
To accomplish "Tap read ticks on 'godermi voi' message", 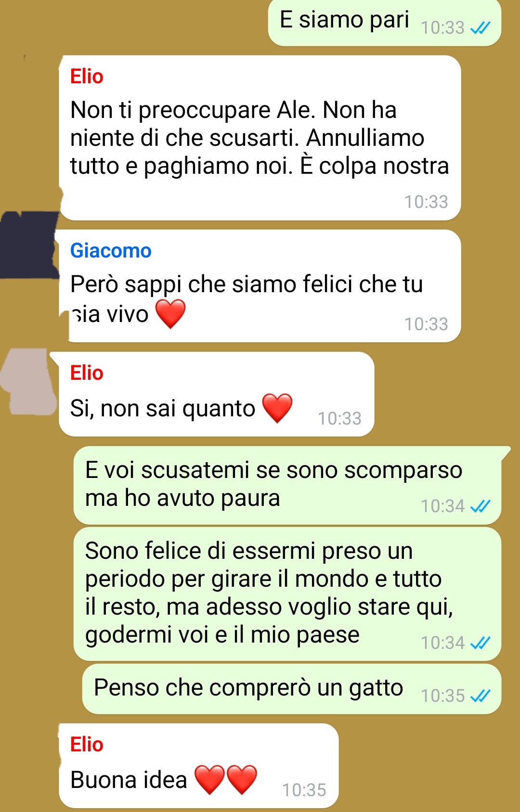I will [480, 643].
